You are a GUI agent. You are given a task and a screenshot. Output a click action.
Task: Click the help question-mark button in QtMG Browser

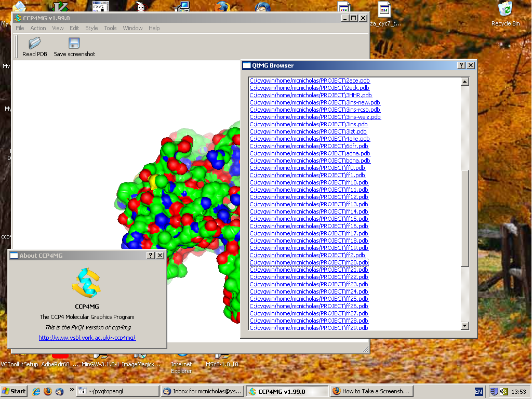461,65
